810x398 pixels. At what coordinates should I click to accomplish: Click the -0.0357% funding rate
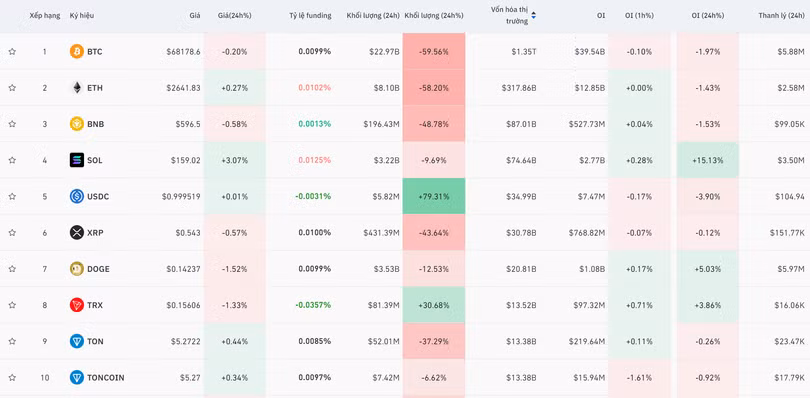pos(313,305)
